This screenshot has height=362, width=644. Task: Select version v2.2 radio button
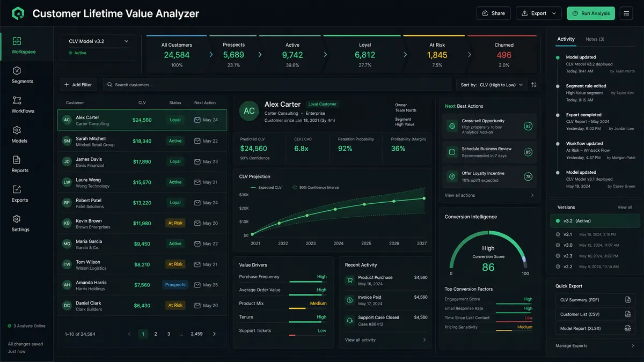click(x=558, y=267)
